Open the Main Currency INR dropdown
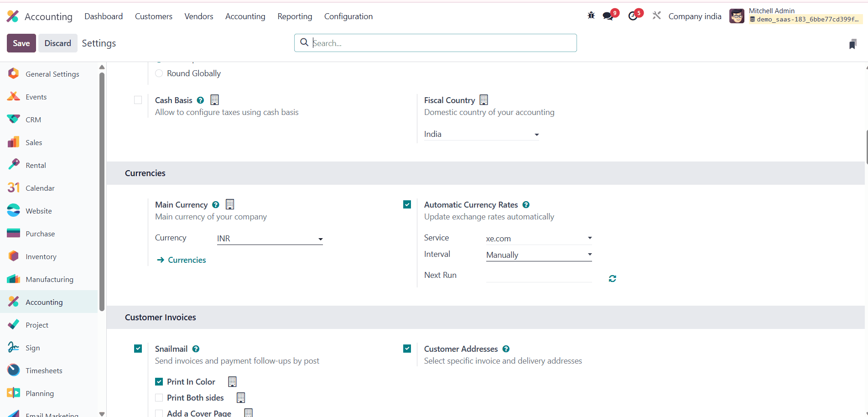Image resolution: width=868 pixels, height=417 pixels. [270, 239]
